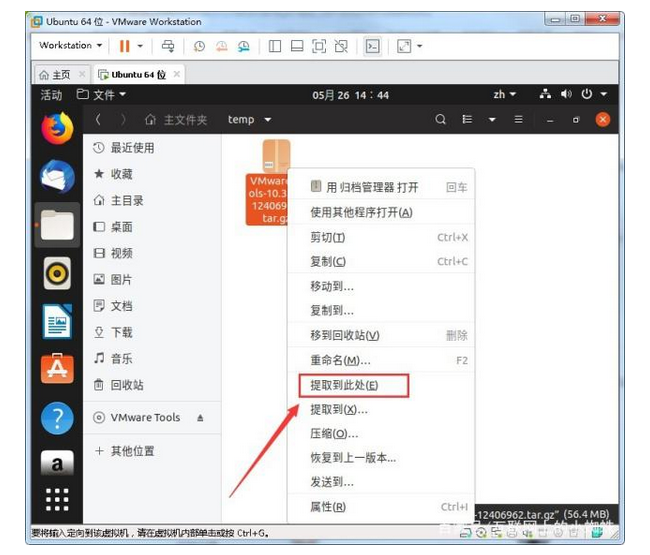
Task: Close the Ubuntu 64 位 tab
Action: click(177, 74)
